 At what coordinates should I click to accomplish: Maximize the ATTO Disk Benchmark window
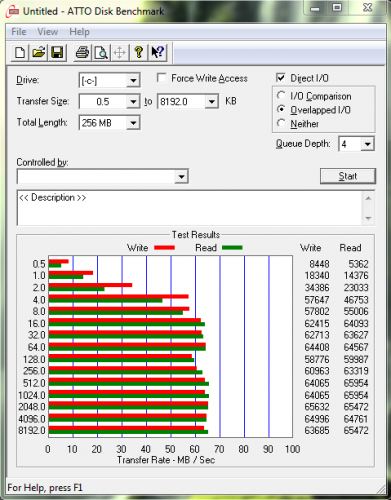337,8
